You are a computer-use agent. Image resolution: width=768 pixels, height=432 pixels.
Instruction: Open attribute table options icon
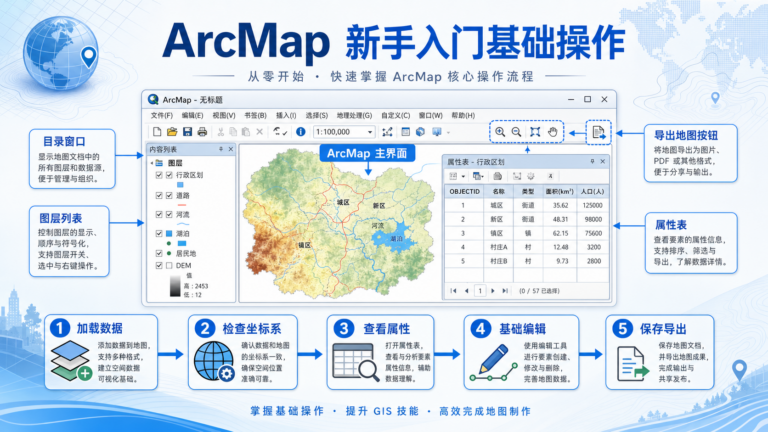(453, 176)
